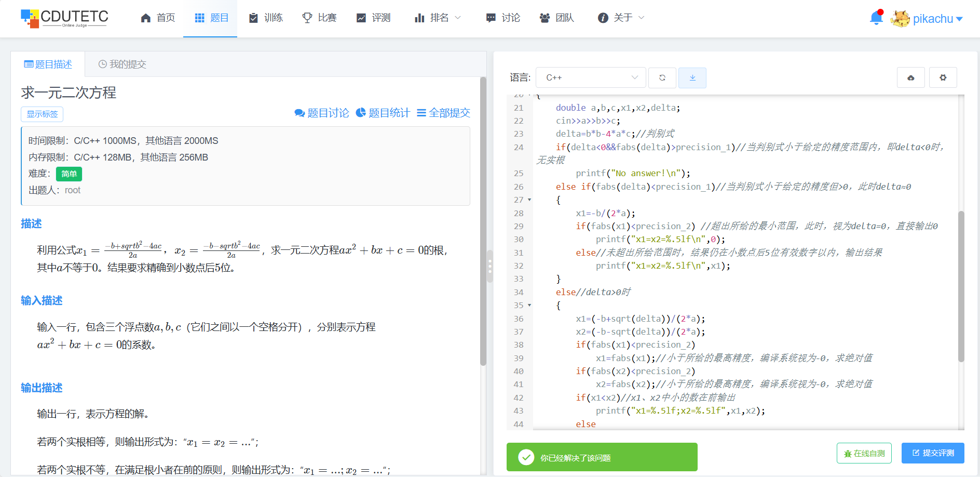Click the download code arrow icon
Image resolution: width=980 pixels, height=477 pixels.
692,78
